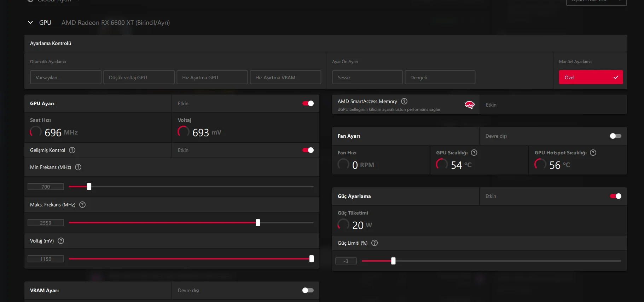
Task: Click the Saat Hızı gauge dial
Action: tap(36, 132)
